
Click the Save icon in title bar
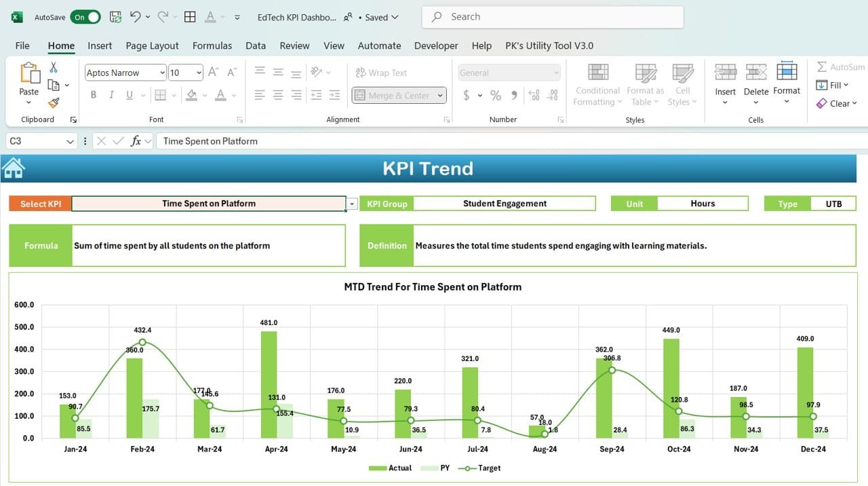(115, 17)
